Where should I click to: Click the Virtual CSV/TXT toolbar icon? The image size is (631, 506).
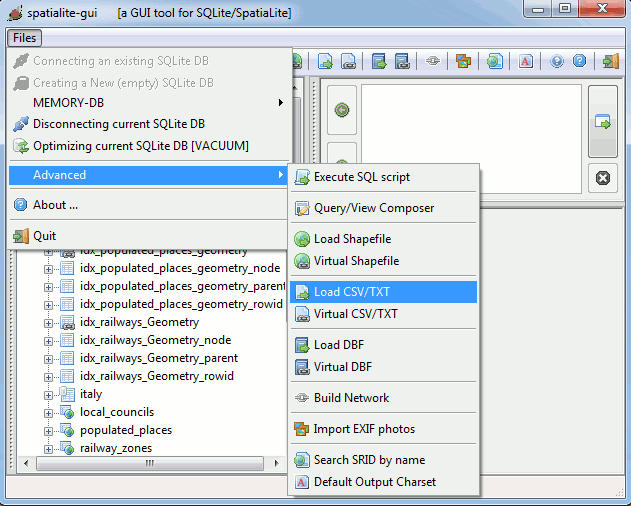pyautogui.click(x=348, y=62)
